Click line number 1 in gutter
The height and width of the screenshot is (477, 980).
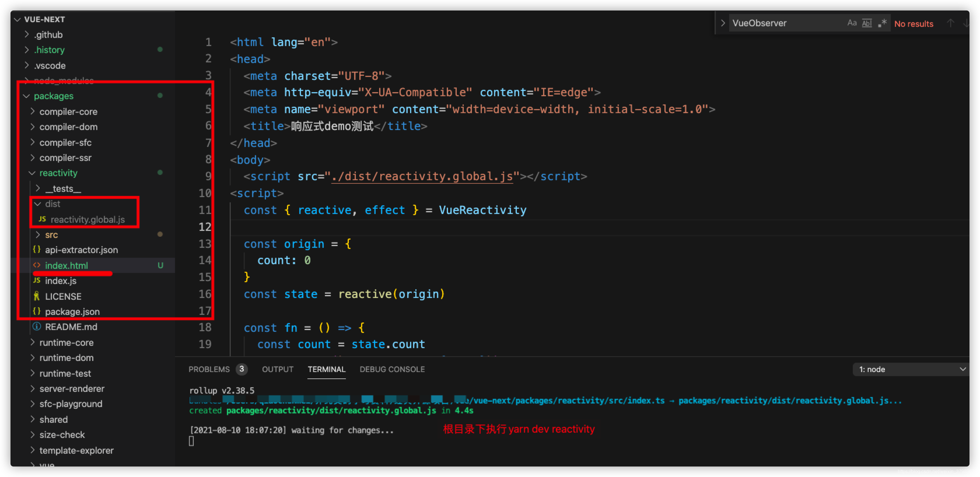pyautogui.click(x=208, y=42)
